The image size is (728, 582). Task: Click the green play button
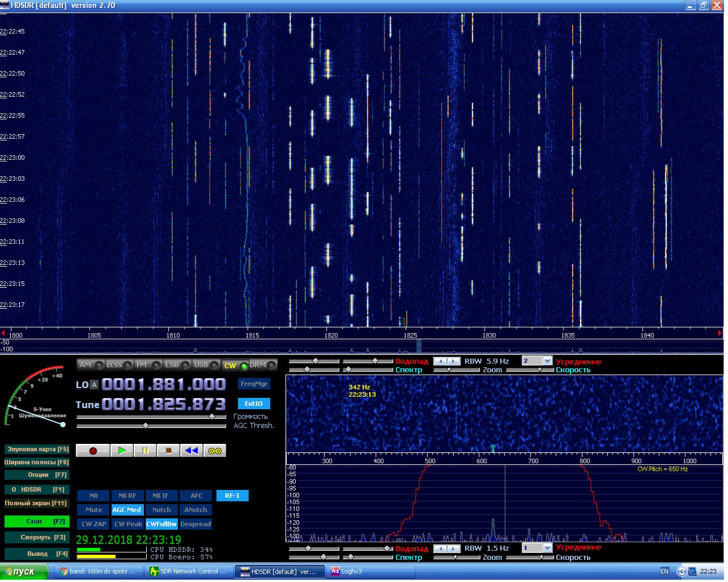122,451
